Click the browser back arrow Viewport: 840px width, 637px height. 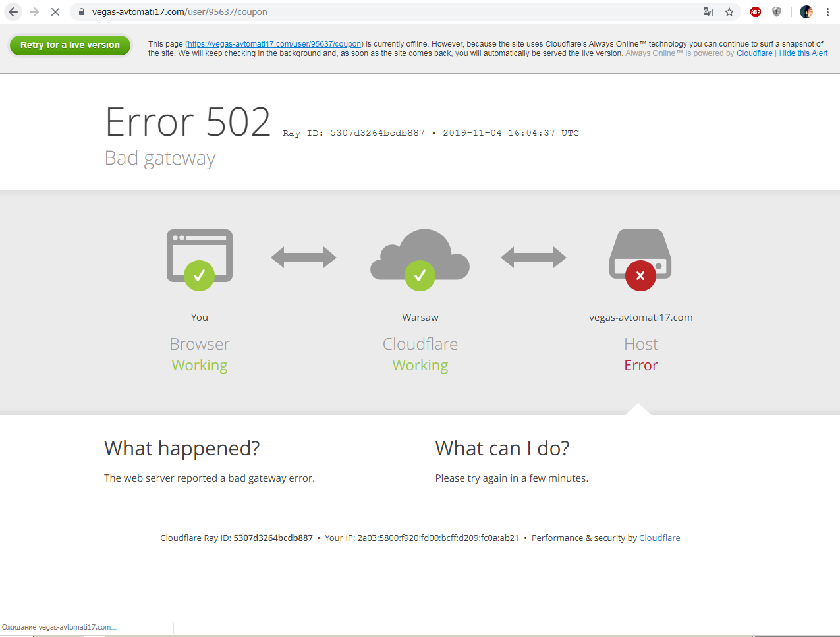[13, 12]
